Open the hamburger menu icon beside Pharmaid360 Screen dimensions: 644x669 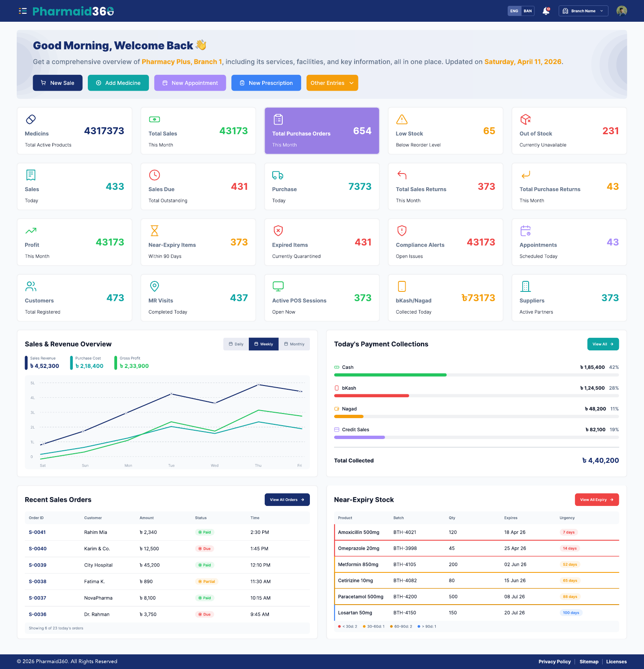(23, 11)
